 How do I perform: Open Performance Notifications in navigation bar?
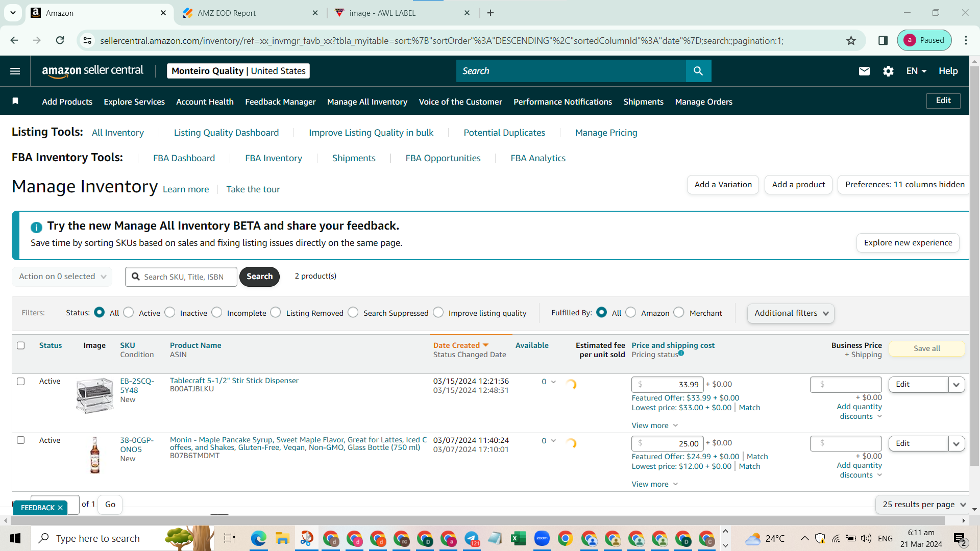(562, 102)
